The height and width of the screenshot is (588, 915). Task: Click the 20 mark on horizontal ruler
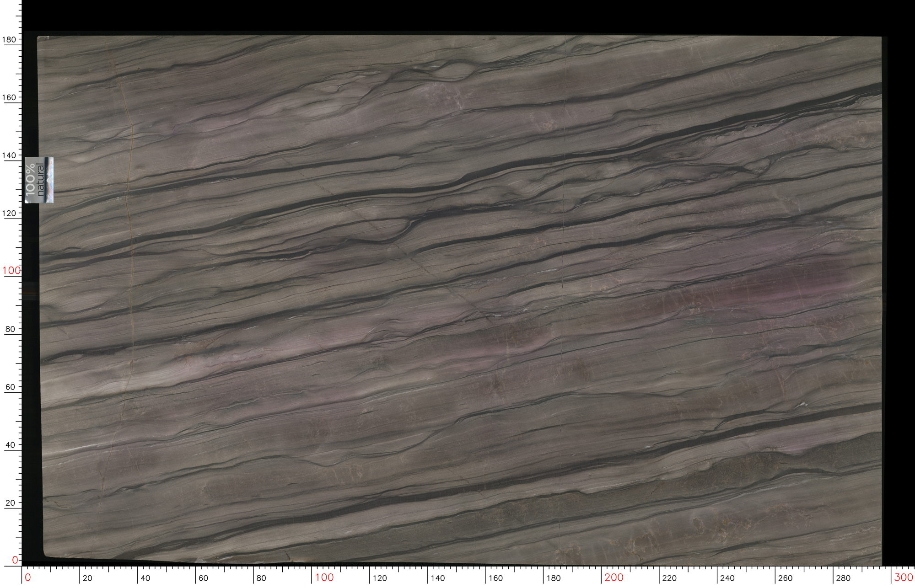[x=87, y=578]
